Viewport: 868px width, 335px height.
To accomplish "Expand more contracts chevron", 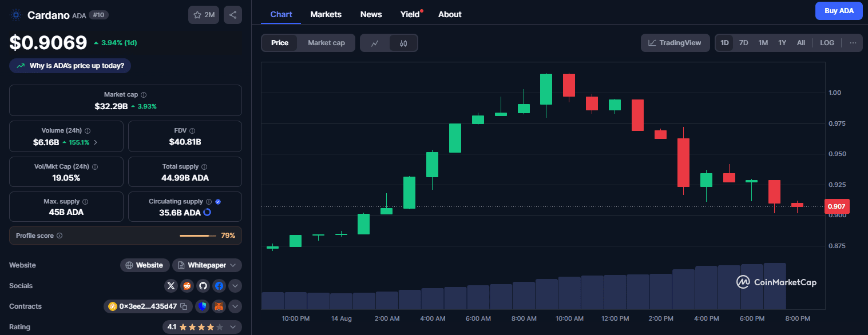I will point(235,306).
